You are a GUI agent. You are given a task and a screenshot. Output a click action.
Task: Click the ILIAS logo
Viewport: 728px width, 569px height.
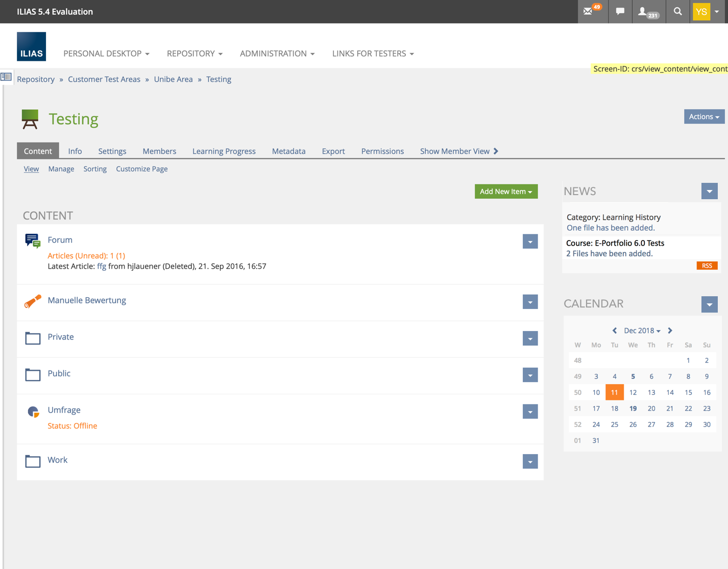(x=31, y=46)
